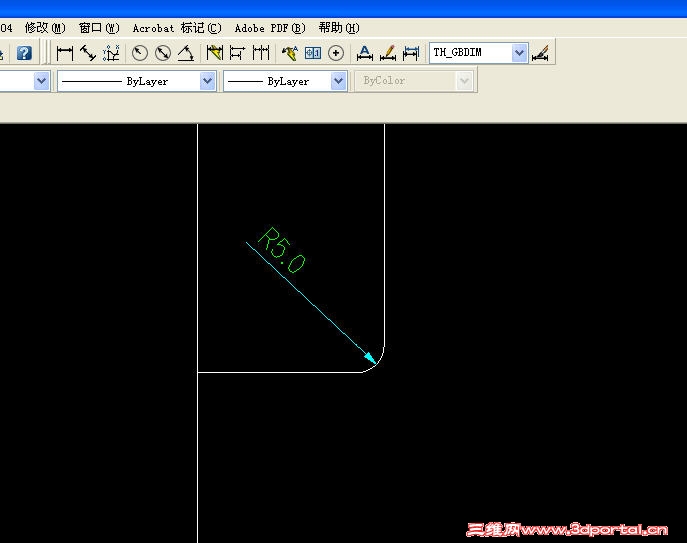Select the Ordinate Dimension tool
The width and height of the screenshot is (687, 543).
click(x=111, y=53)
